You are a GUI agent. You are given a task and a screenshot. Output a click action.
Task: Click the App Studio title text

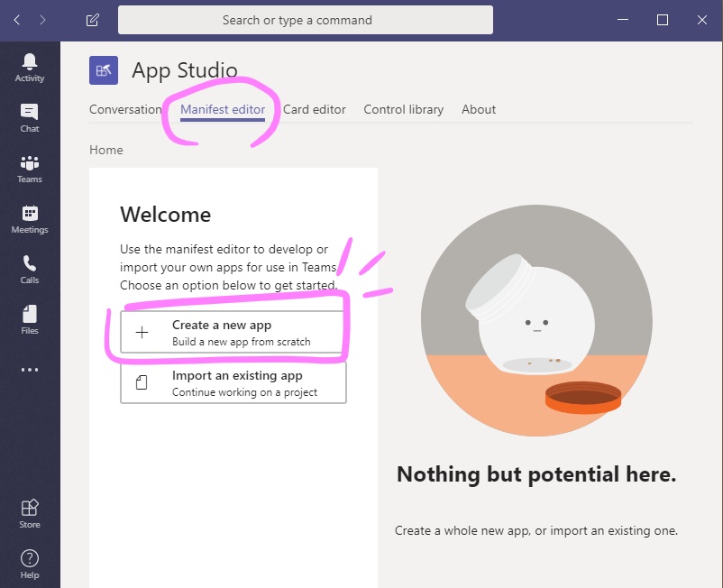185,70
